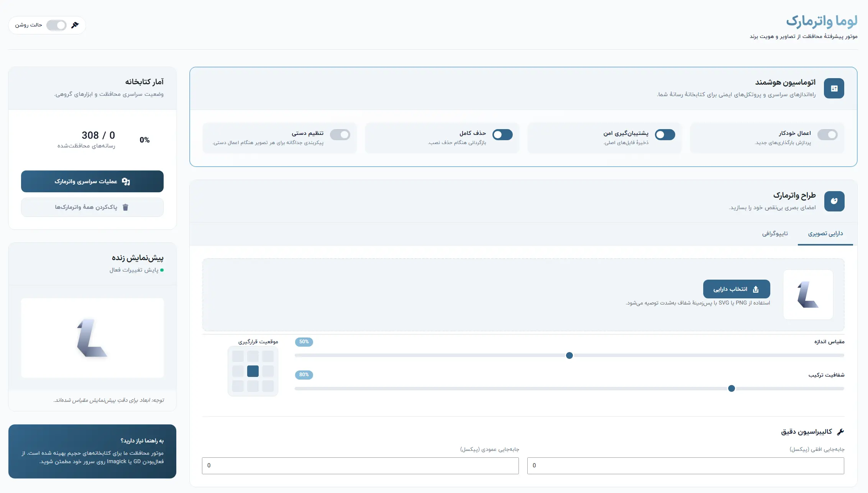Image resolution: width=868 pixels, height=493 pixels.
Task: Disable the حذف کامل full removal switch
Action: [502, 135]
